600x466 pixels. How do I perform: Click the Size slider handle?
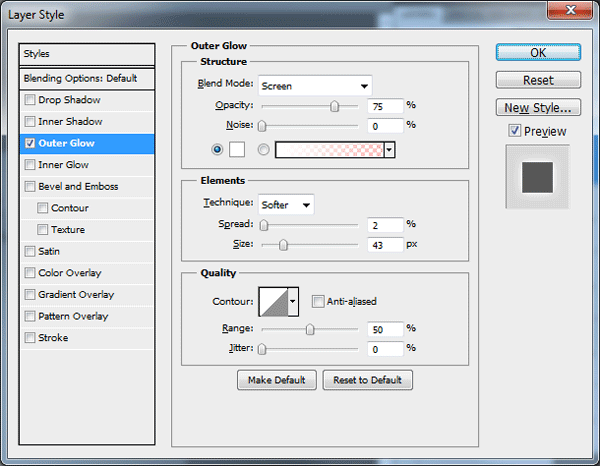283,245
